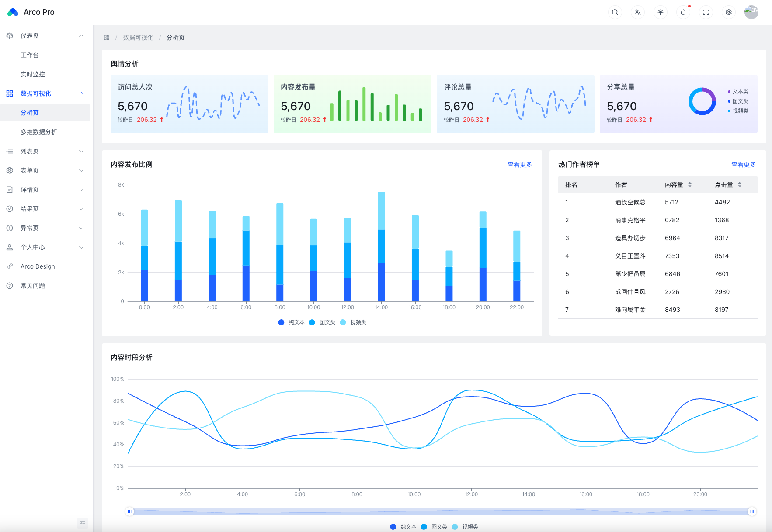Click the user icon beside 个人中心
The width and height of the screenshot is (772, 532).
(10, 247)
